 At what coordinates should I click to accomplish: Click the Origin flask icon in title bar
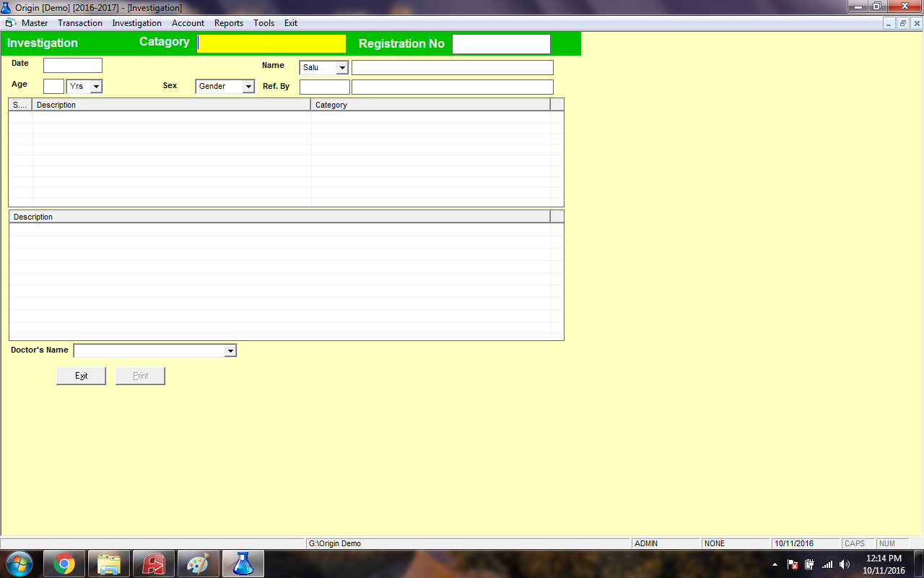tap(6, 7)
